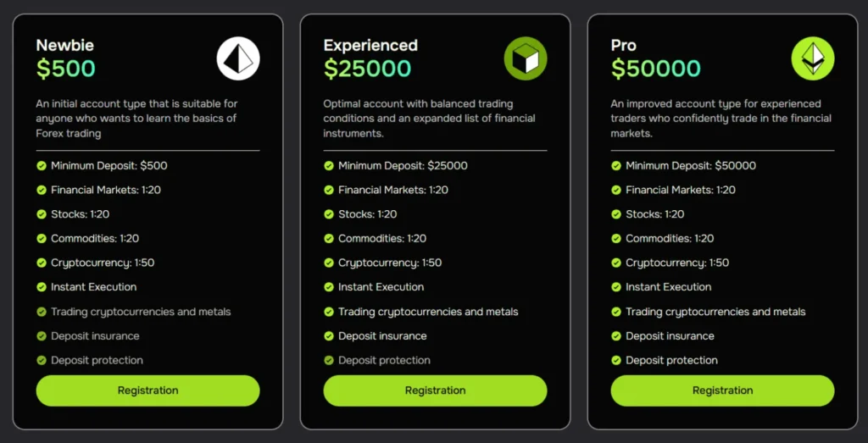Click the Newbie Instant Execution checkmark icon
868x443 pixels.
(42, 287)
